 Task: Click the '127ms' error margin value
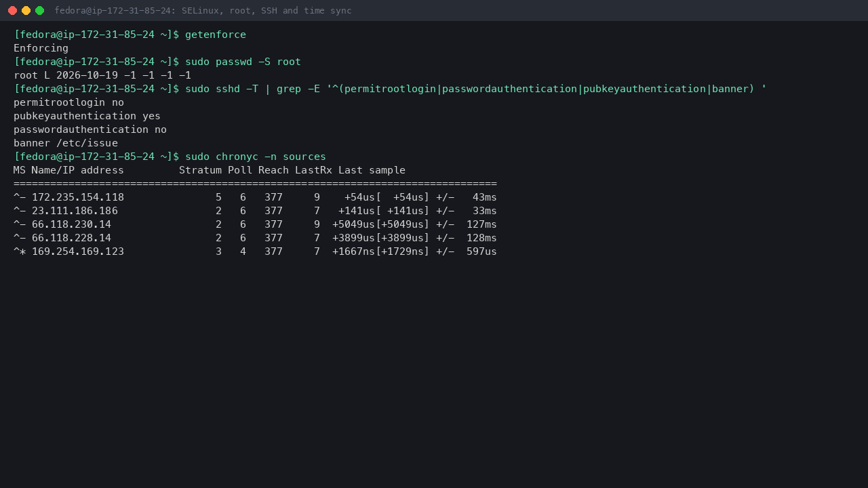[481, 224]
